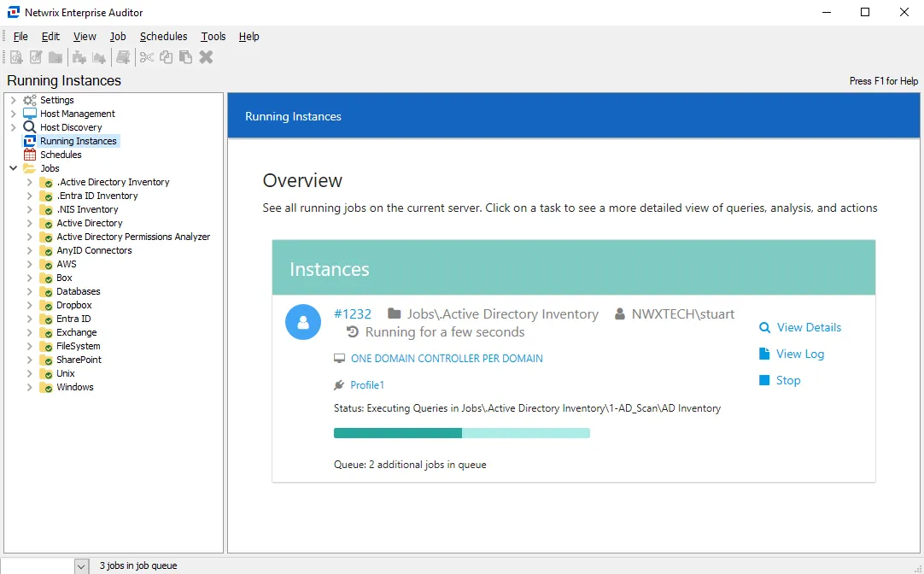Click '3 jobs in job queue' status text
Screen dimensions: 924x574
tap(137, 565)
